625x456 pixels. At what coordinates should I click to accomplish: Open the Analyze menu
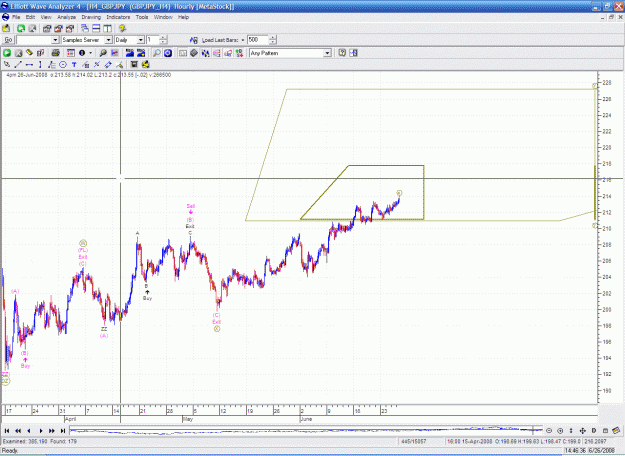pyautogui.click(x=67, y=17)
